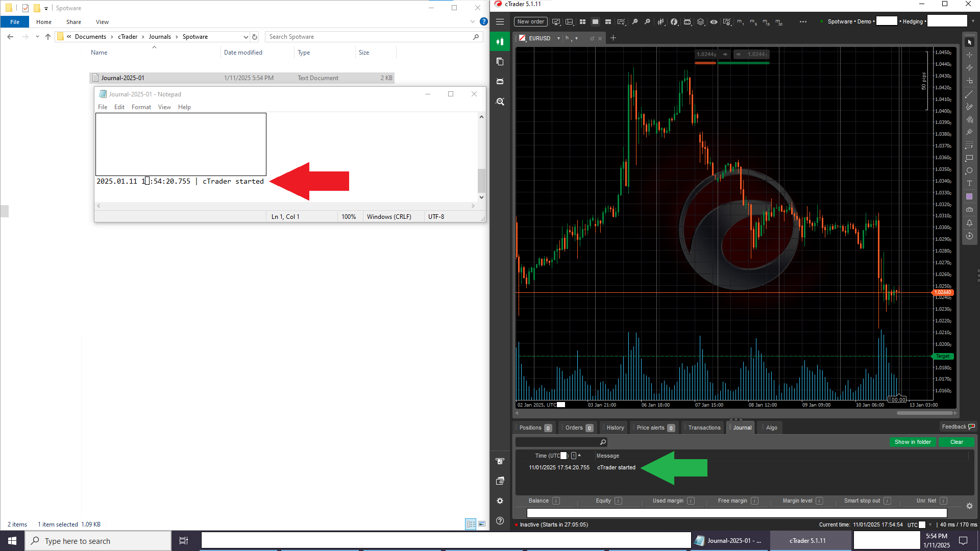Expand the UTC time zone dropdown in status bar
This screenshot has height=551, width=980.
coord(930,524)
